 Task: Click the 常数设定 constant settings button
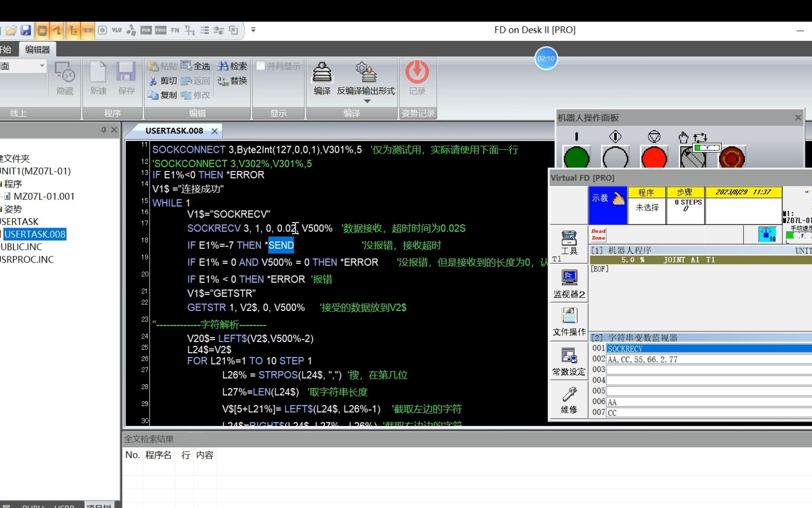tap(569, 362)
